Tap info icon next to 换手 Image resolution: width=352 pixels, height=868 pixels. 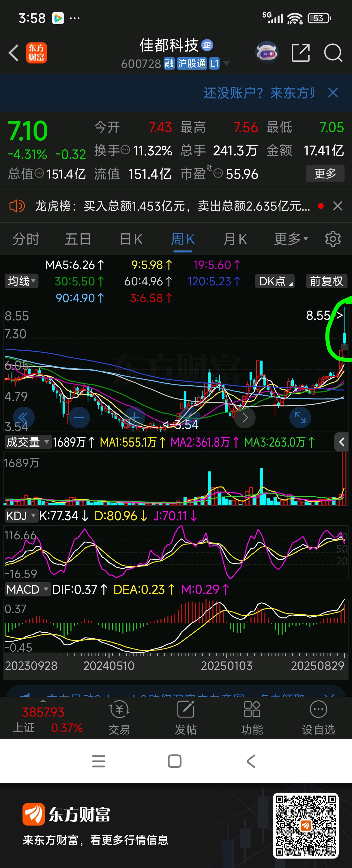click(125, 150)
